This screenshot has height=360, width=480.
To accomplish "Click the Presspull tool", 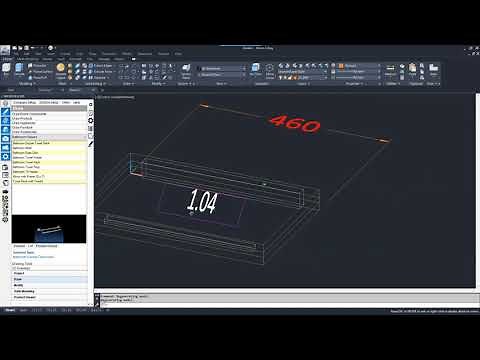I will coord(38,78).
